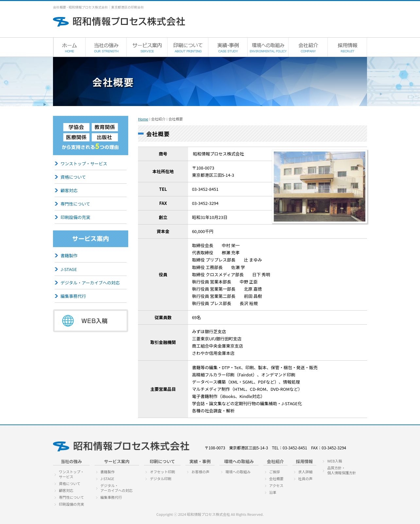This screenshot has width=420, height=524.
Task: Open 顧客対応 sidebar link
Action: point(69,190)
